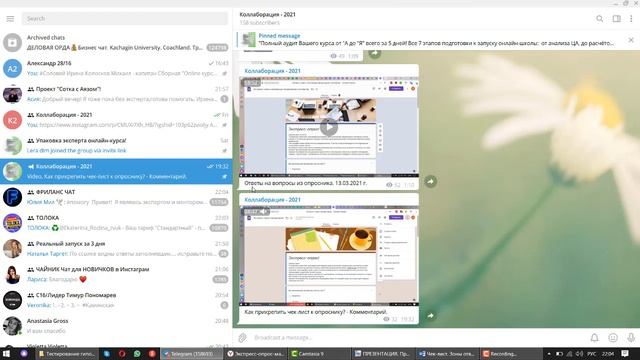Open the Коллаборация - 2021 group with K2 avatar
640x360 pixels.
pyautogui.click(x=116, y=120)
